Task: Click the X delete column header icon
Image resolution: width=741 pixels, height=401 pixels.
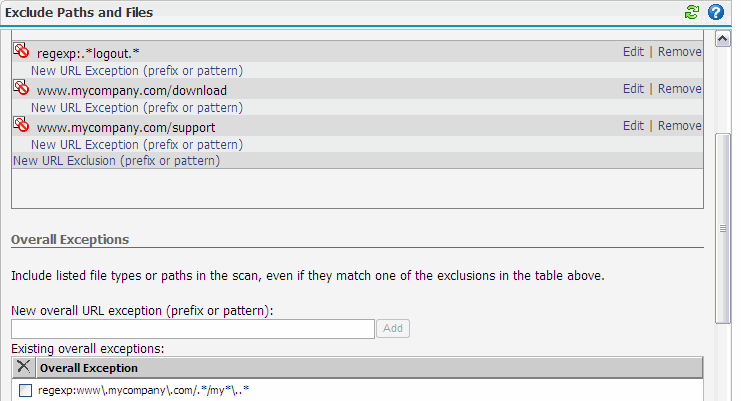Action: pos(24,367)
